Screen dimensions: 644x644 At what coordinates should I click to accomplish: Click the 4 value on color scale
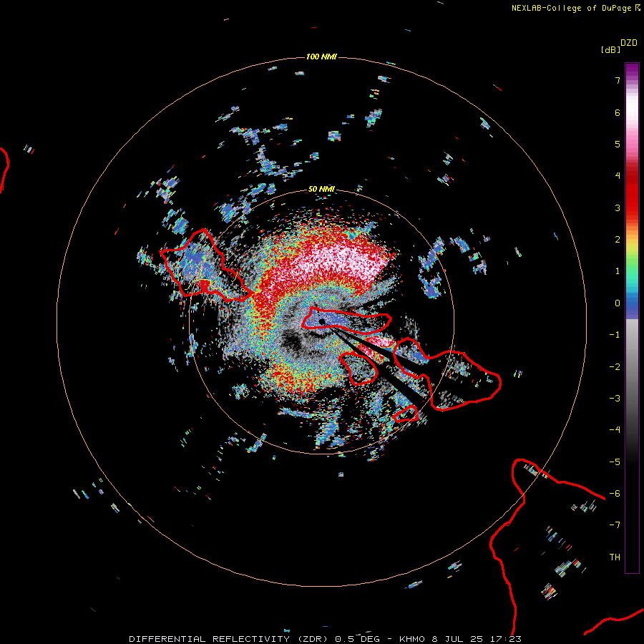[618, 176]
